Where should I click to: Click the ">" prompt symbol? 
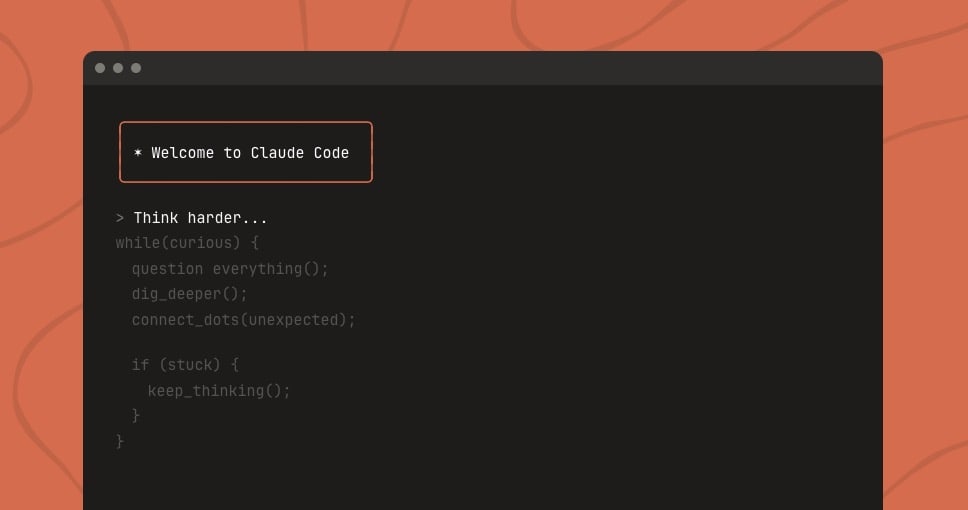tap(120, 218)
